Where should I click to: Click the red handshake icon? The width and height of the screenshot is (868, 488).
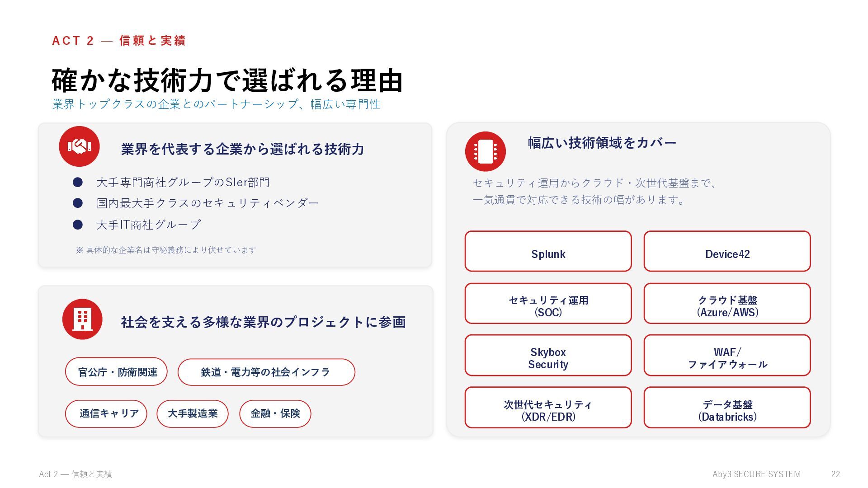tap(79, 146)
